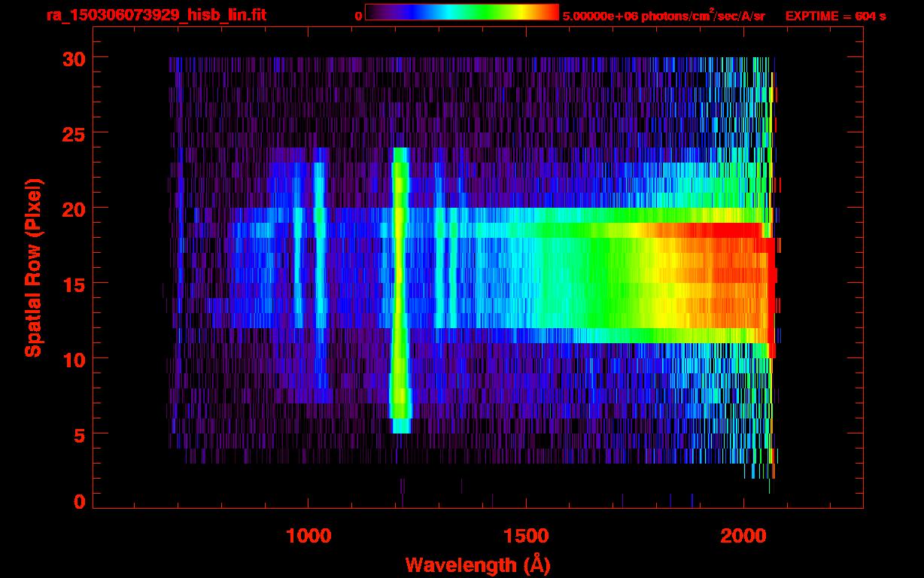
Task: Click the Wavelength (Å) axis title
Action: tap(477, 564)
